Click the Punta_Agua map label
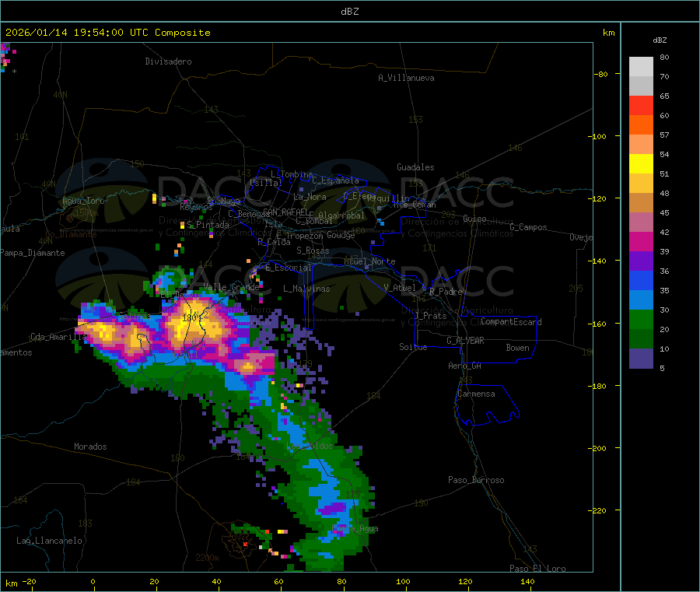This screenshot has height=592, width=700. pos(355,529)
